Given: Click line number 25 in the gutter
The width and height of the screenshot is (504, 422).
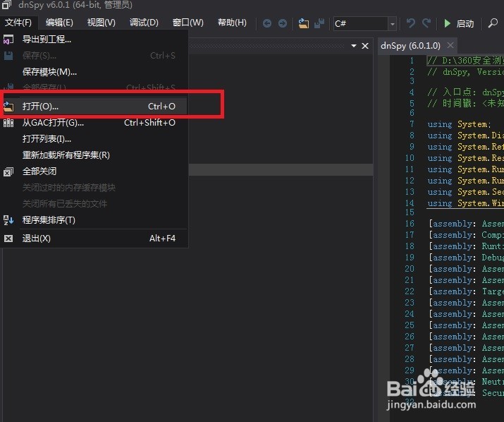Looking at the screenshot, I should 410,325.
